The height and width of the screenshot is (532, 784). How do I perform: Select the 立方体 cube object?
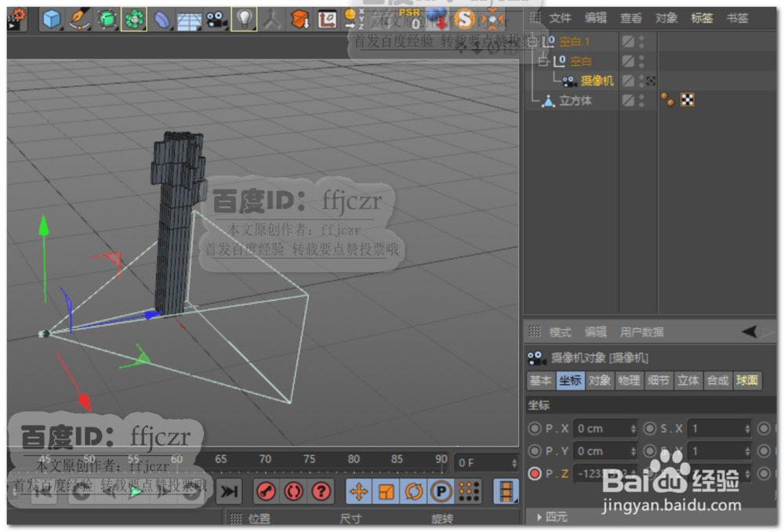pyautogui.click(x=575, y=100)
